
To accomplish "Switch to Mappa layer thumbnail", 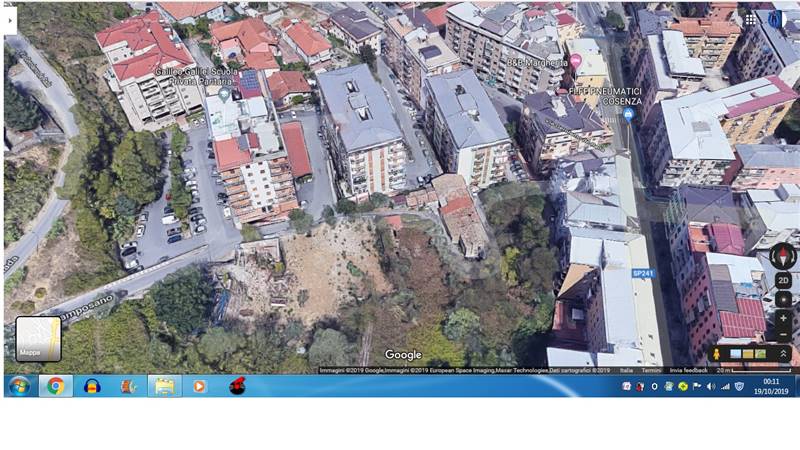I will click(38, 339).
